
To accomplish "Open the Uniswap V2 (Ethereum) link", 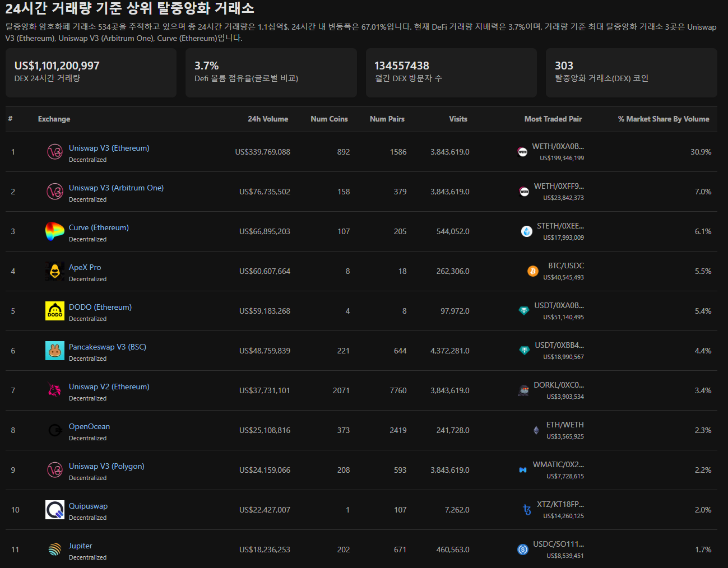I will click(x=109, y=387).
